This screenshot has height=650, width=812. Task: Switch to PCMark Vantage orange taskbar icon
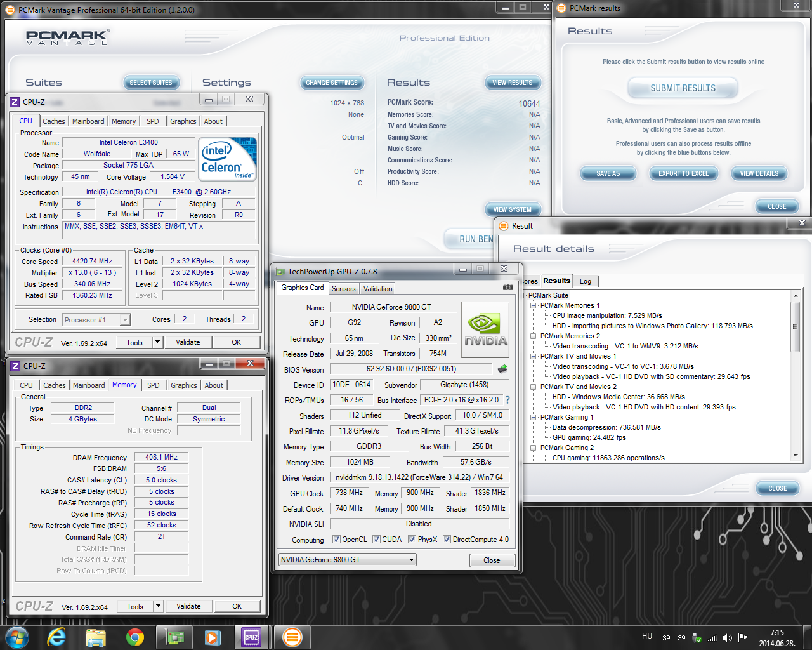pos(292,637)
